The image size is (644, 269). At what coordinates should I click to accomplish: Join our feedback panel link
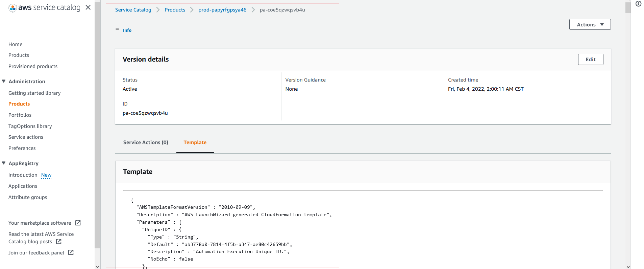point(36,253)
